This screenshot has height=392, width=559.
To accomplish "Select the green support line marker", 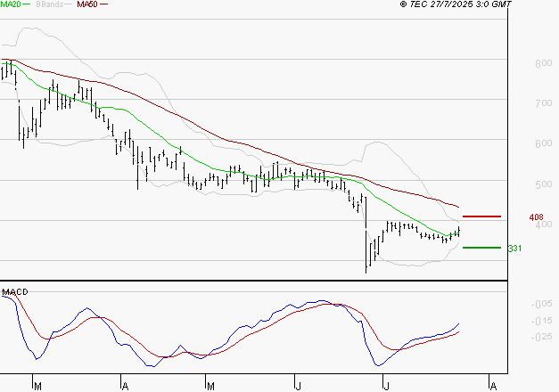I will point(482,248).
